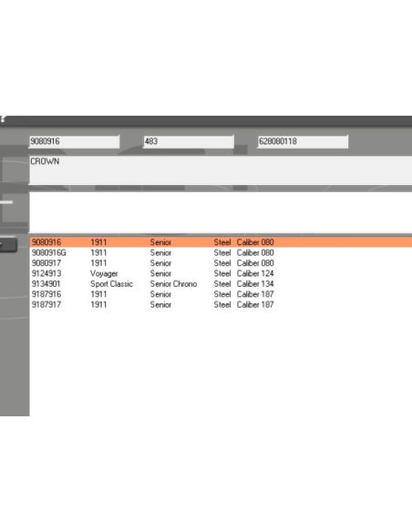Click the Sport Classic cell
Image resolution: width=412 pixels, height=532 pixels.
(111, 284)
